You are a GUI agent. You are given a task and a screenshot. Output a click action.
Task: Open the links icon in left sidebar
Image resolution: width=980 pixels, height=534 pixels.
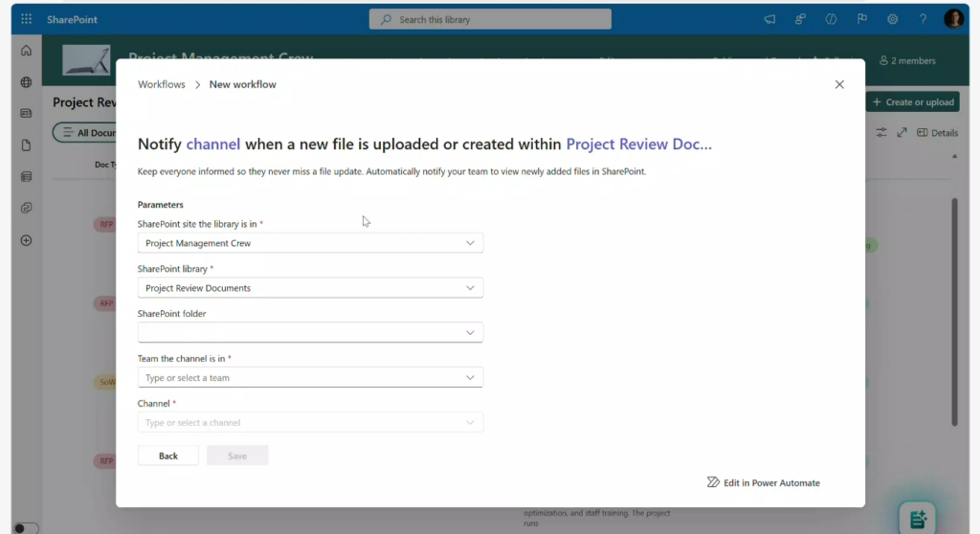(26, 208)
